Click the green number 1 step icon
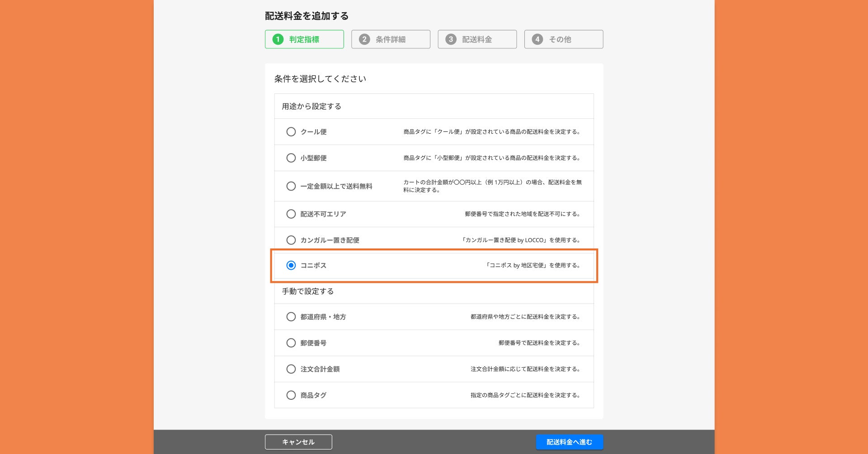 click(x=278, y=39)
